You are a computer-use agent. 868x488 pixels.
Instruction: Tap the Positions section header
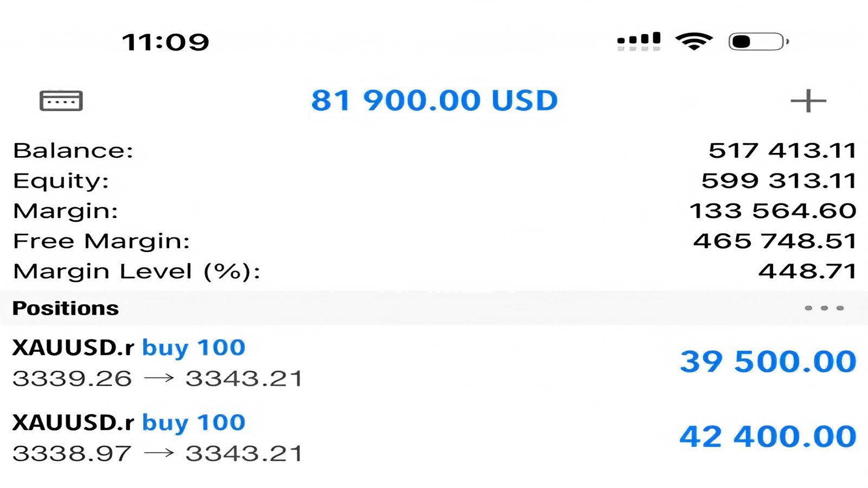(x=434, y=308)
